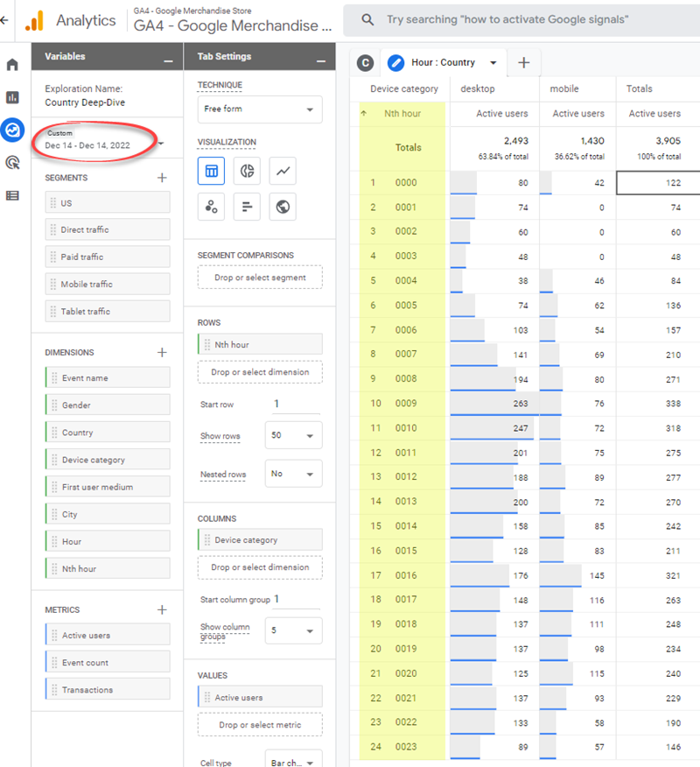Click the Nth hour column header

coord(402,114)
